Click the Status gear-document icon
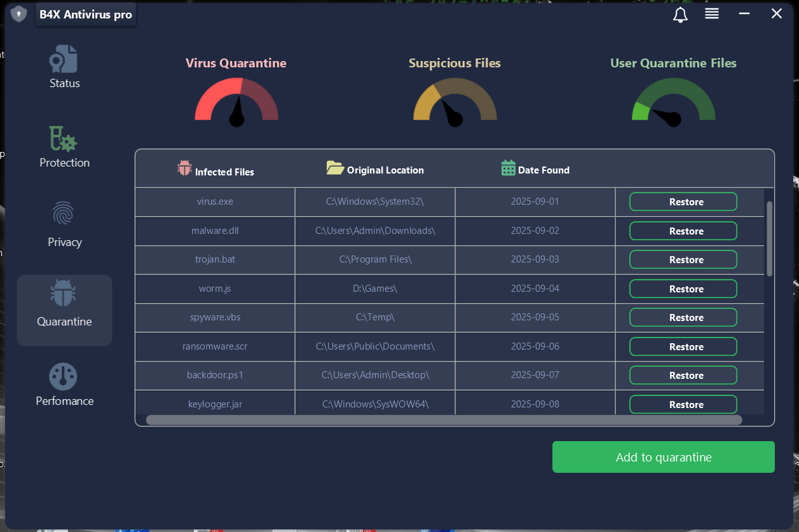 click(64, 58)
